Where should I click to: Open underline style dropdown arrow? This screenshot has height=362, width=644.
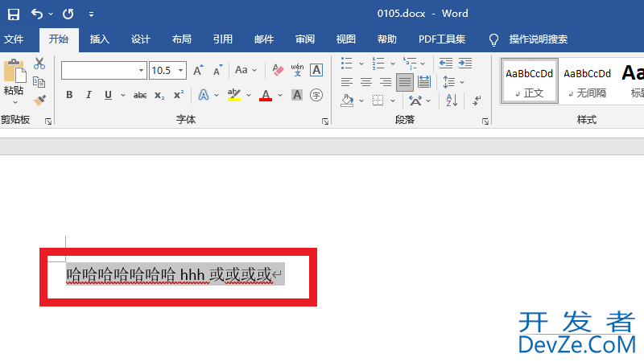click(123, 95)
